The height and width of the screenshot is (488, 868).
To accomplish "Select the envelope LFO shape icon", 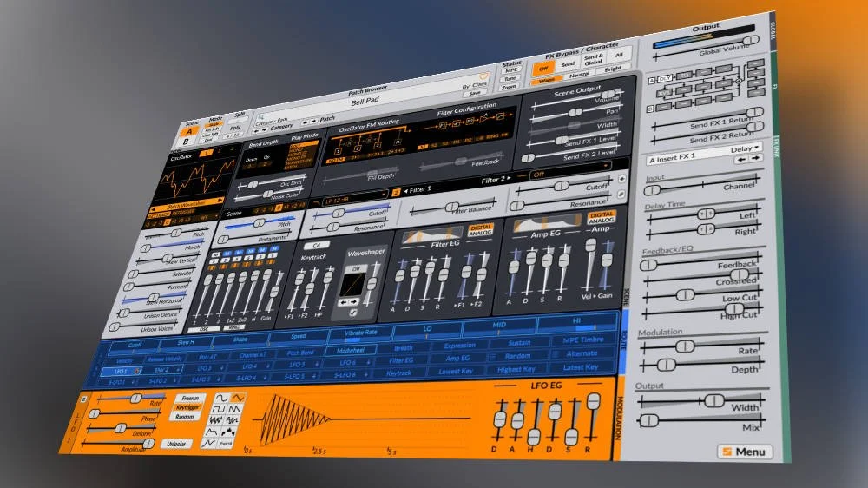I will (x=213, y=432).
